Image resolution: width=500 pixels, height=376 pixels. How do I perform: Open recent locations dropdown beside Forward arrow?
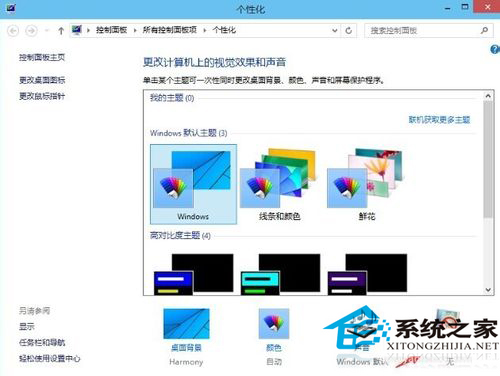click(x=47, y=31)
